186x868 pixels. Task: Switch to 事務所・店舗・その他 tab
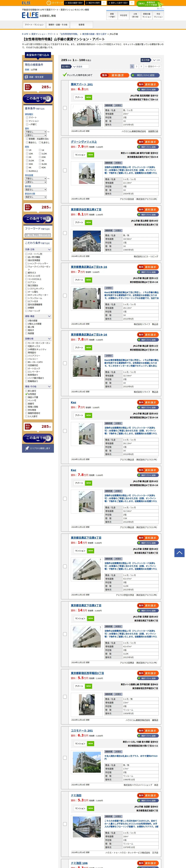tap(58, 25)
